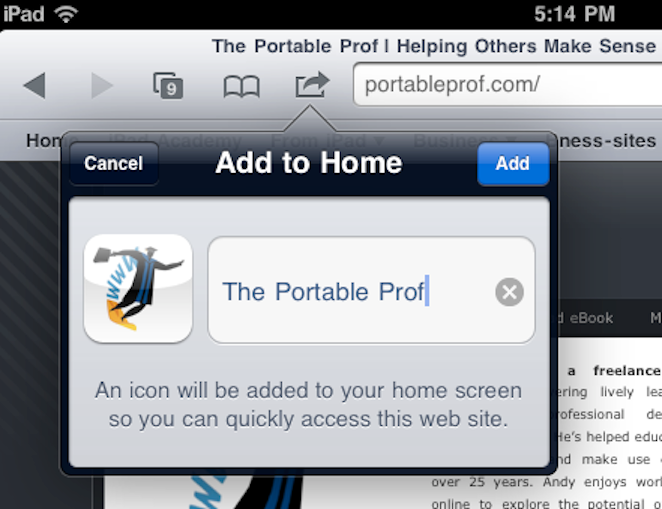Expand the Business dropdown menu
662x509 pixels.
(x=465, y=141)
